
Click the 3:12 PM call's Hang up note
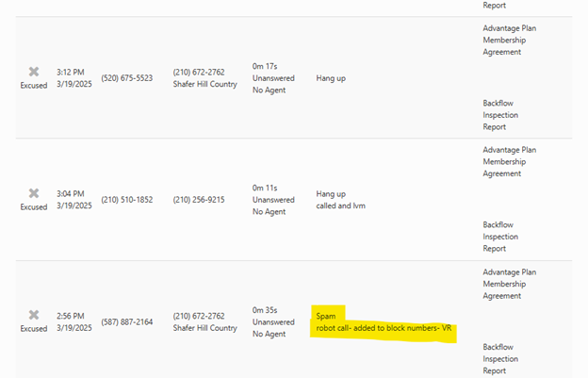pyautogui.click(x=331, y=78)
